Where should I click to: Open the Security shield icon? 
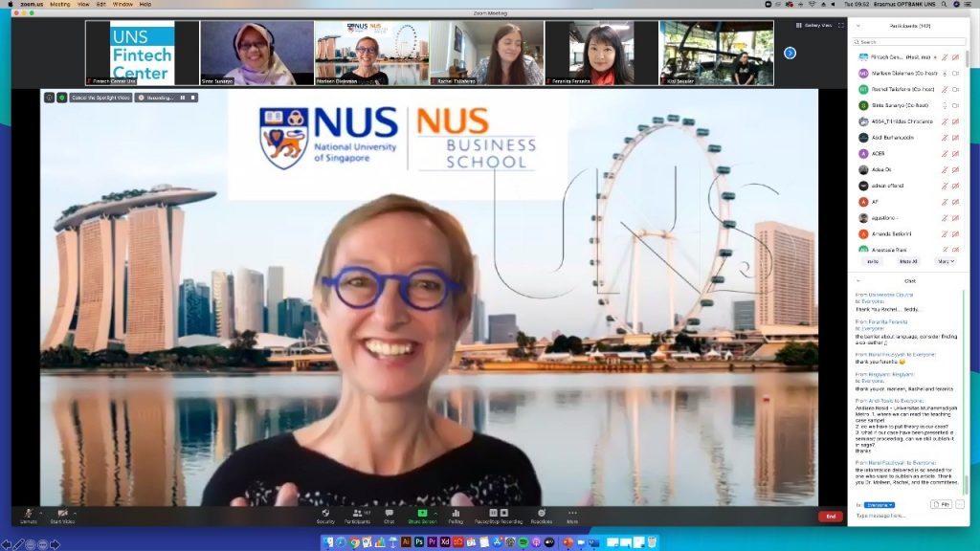pyautogui.click(x=325, y=514)
